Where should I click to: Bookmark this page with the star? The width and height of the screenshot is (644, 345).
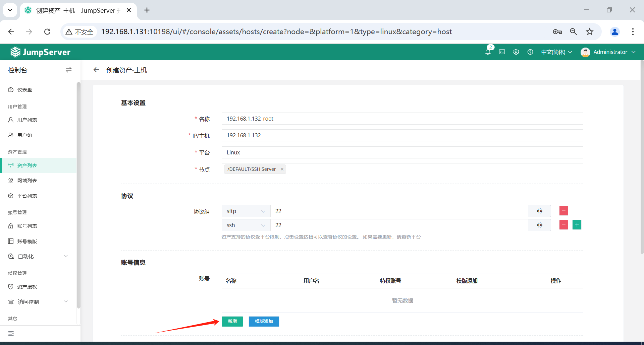[590, 31]
